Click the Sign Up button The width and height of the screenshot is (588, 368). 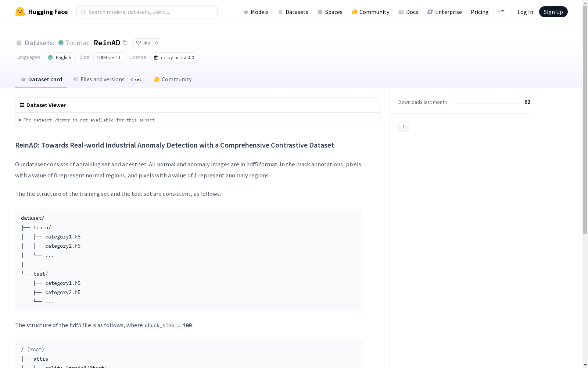(553, 12)
